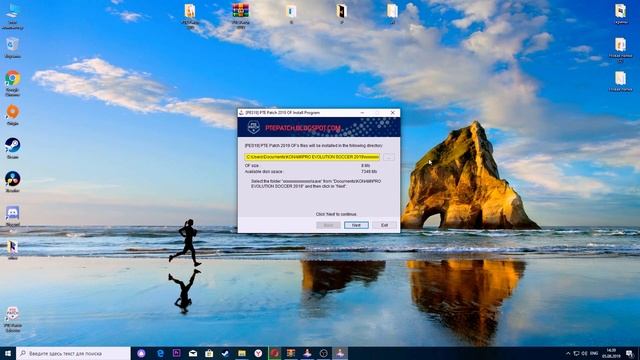Select the video file icon below Discord
This screenshot has height=360, width=640.
coord(13,249)
